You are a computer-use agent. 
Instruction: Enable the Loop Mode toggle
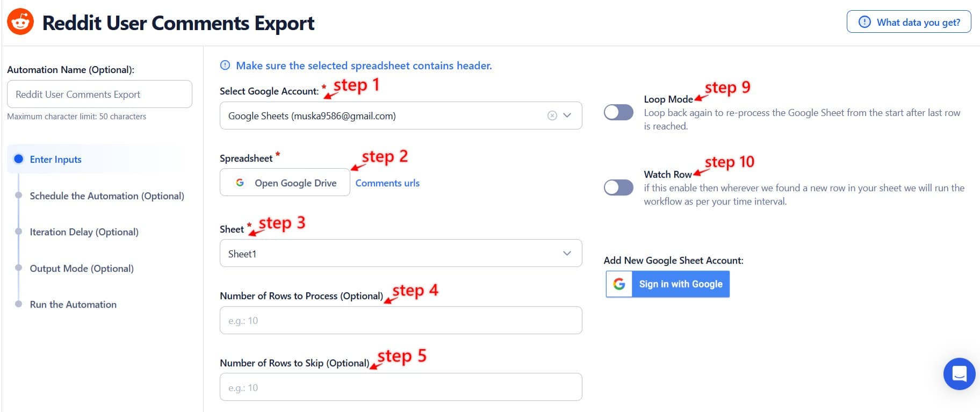tap(618, 112)
